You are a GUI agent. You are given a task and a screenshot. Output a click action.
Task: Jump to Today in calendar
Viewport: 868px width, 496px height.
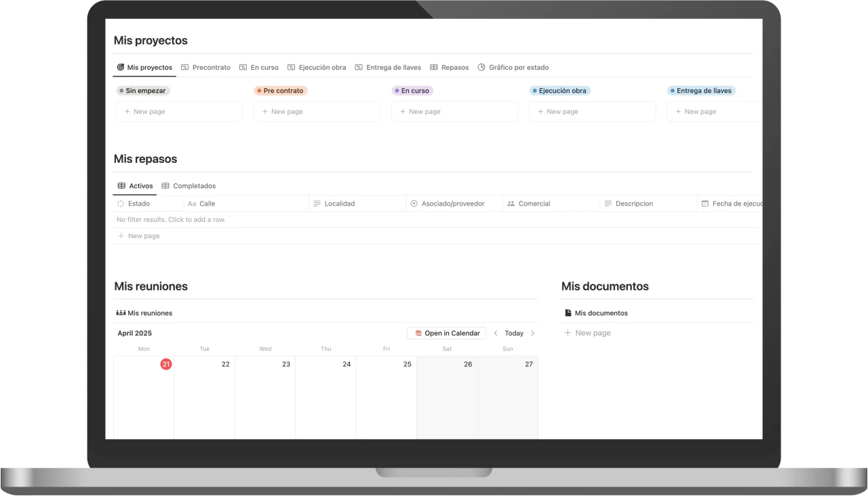(514, 333)
